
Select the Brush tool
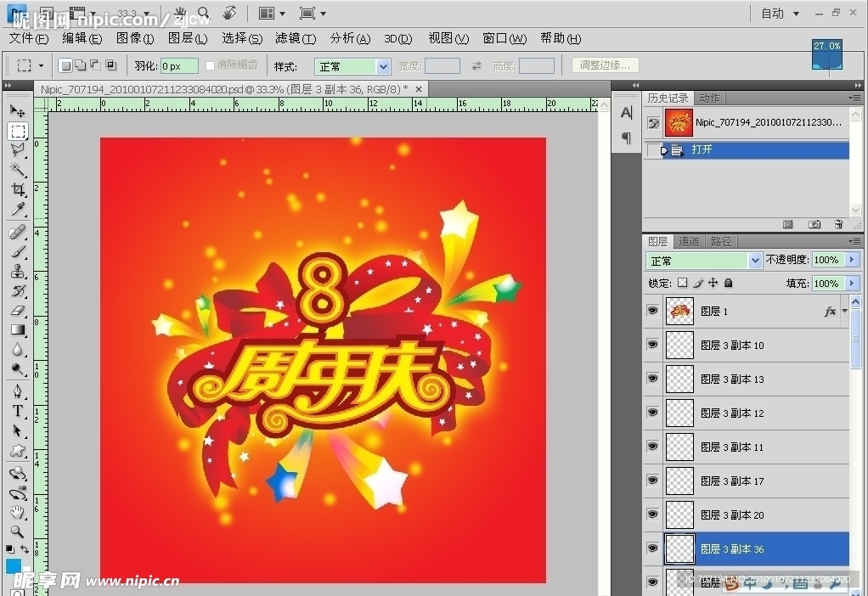click(18, 252)
